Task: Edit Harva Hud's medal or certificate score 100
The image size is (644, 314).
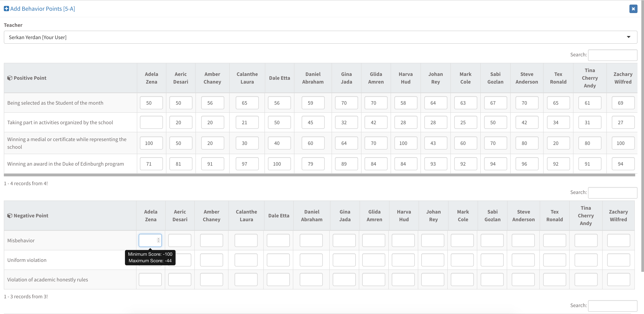Action: click(x=406, y=143)
